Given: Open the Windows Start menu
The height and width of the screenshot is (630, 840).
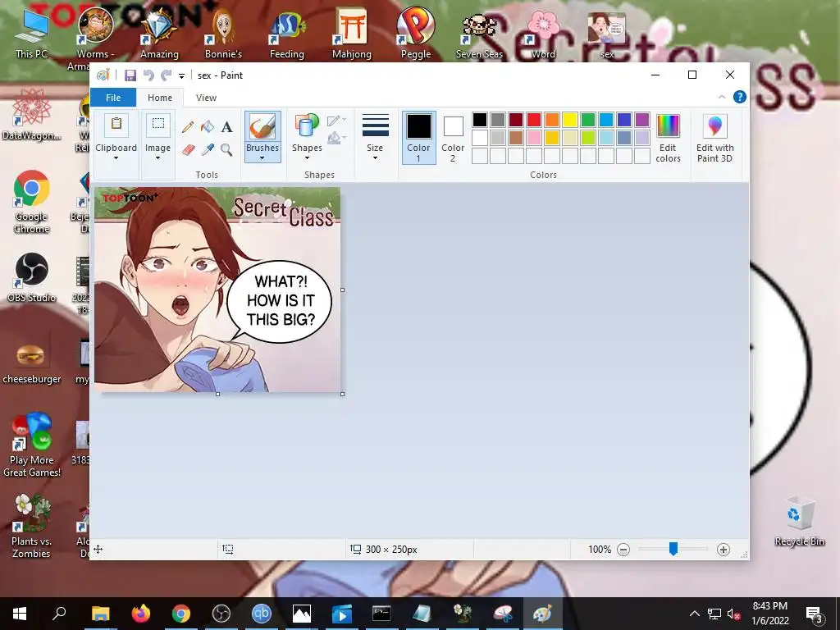Looking at the screenshot, I should click(x=20, y=614).
